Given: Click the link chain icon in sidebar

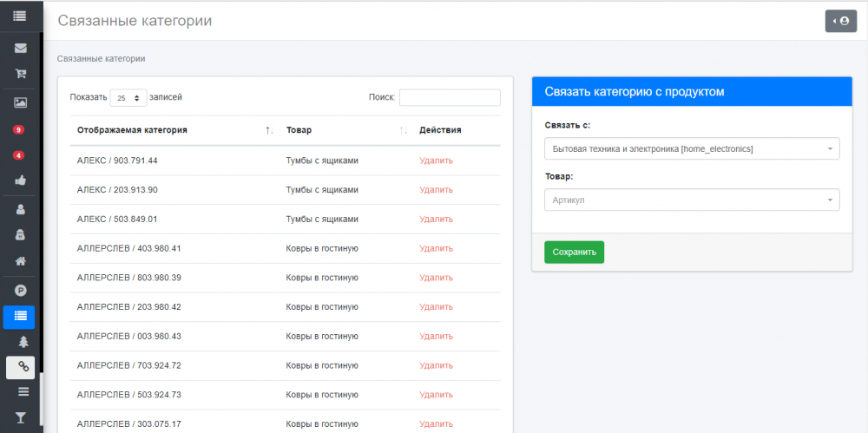Looking at the screenshot, I should tap(23, 367).
